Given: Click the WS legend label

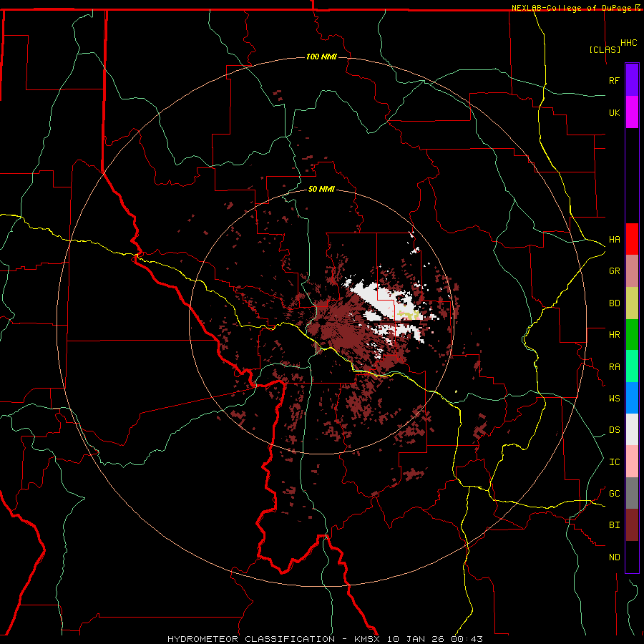Looking at the screenshot, I should click(x=614, y=399).
